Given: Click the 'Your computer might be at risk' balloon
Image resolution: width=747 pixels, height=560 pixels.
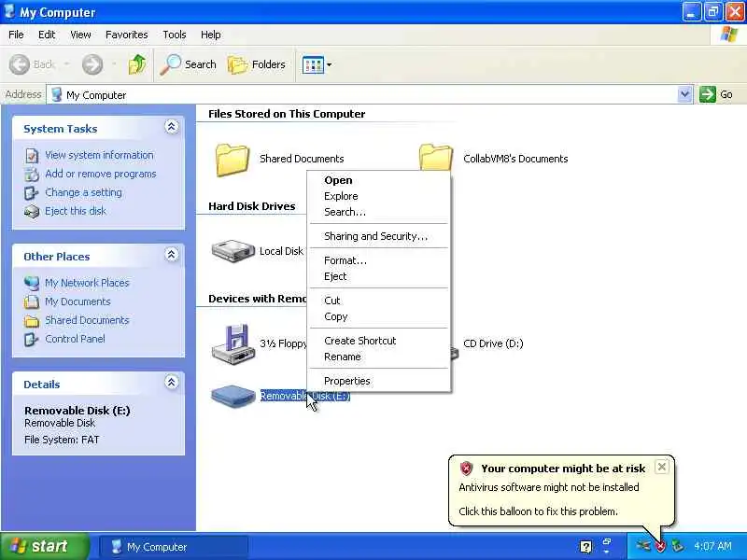Looking at the screenshot, I should point(561,491).
